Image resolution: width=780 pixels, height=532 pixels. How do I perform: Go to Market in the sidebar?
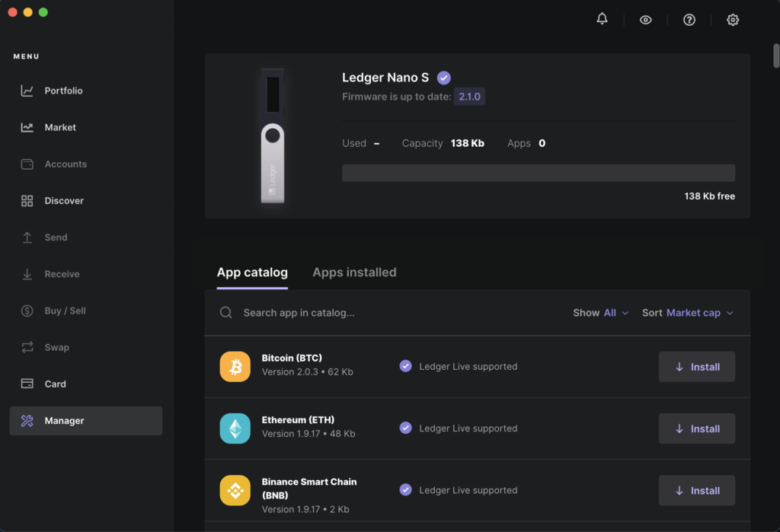pos(60,127)
